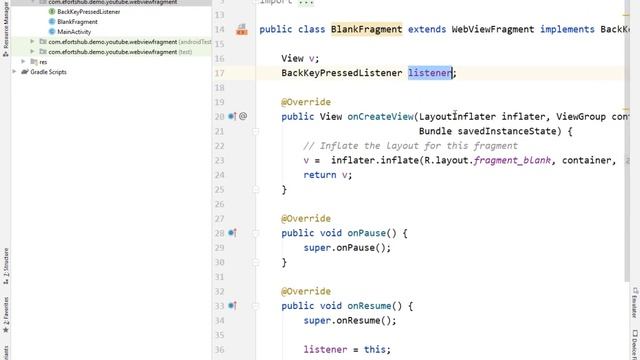
Task: Open the Resource Manager side tab
Action: pos(5,29)
